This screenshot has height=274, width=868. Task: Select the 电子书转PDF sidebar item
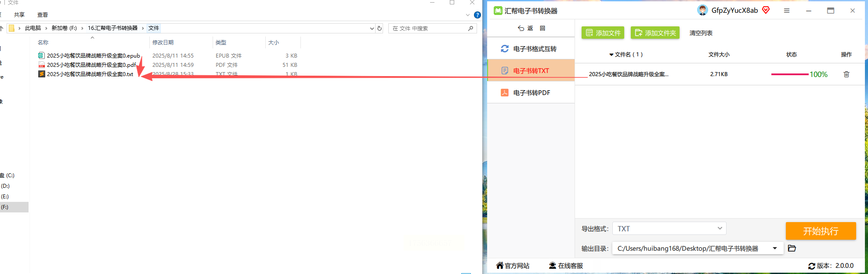[531, 93]
